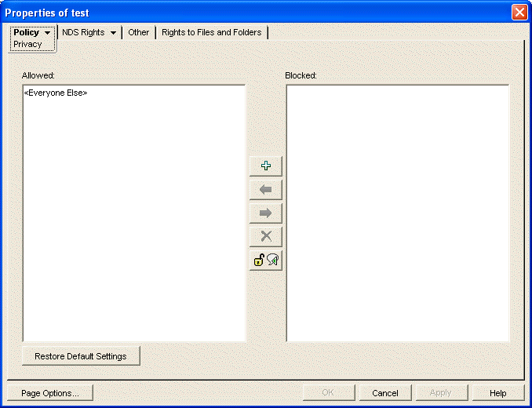The height and width of the screenshot is (408, 532).
Task: Close the Properties of test window
Action: [x=519, y=13]
